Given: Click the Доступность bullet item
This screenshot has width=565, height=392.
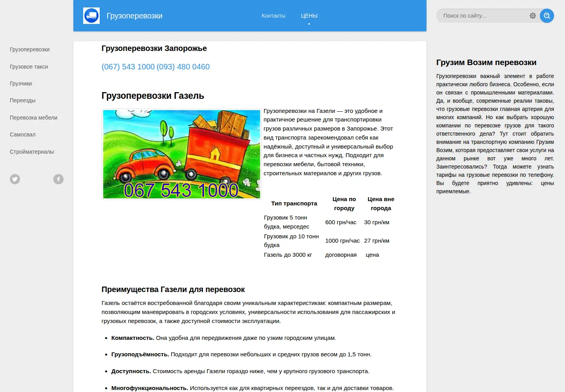Looking at the screenshot, I should (x=241, y=371).
